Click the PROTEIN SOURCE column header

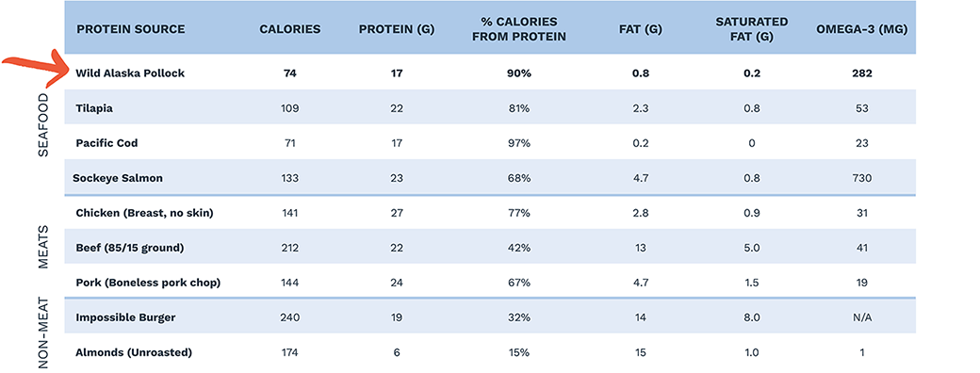point(130,29)
